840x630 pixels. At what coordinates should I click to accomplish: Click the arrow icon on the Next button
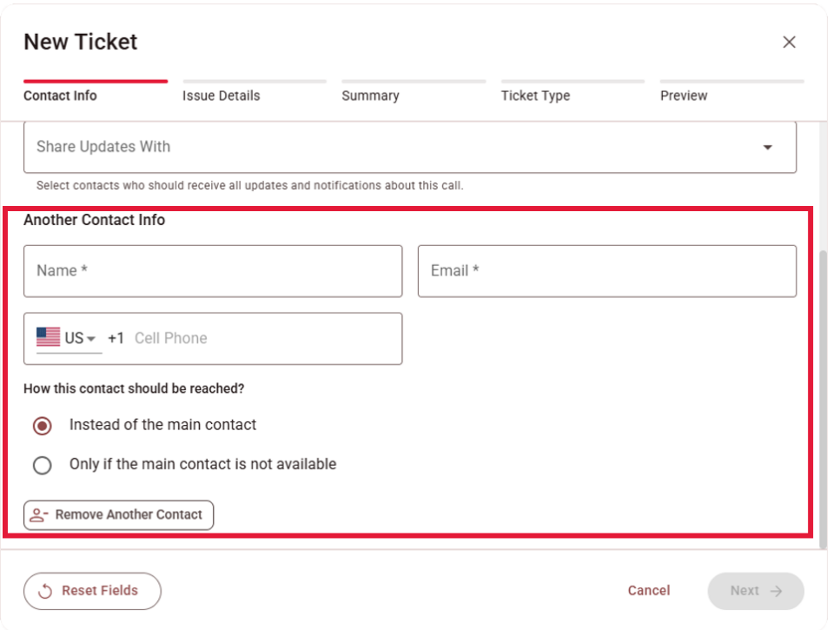pos(777,591)
